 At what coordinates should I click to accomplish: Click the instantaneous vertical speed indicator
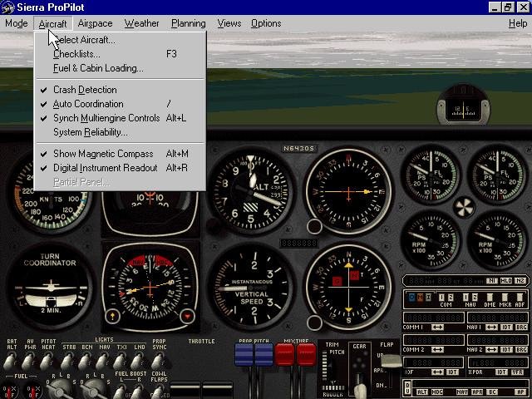(x=251, y=288)
